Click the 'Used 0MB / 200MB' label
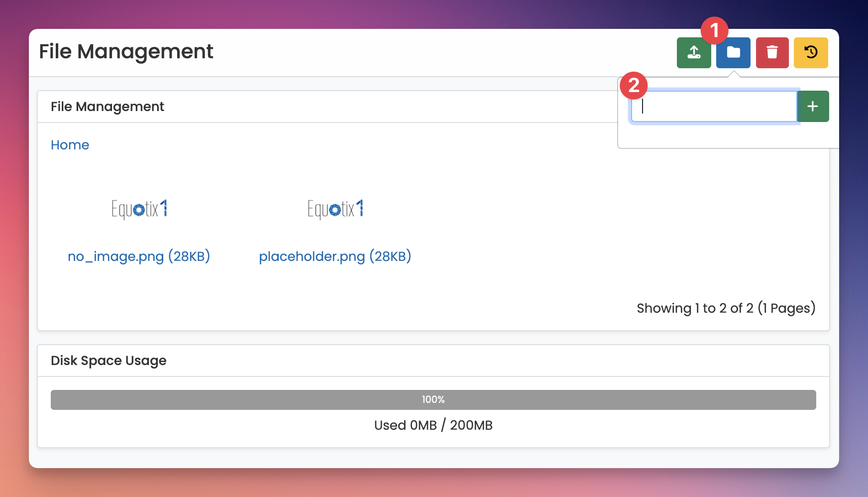 tap(433, 425)
